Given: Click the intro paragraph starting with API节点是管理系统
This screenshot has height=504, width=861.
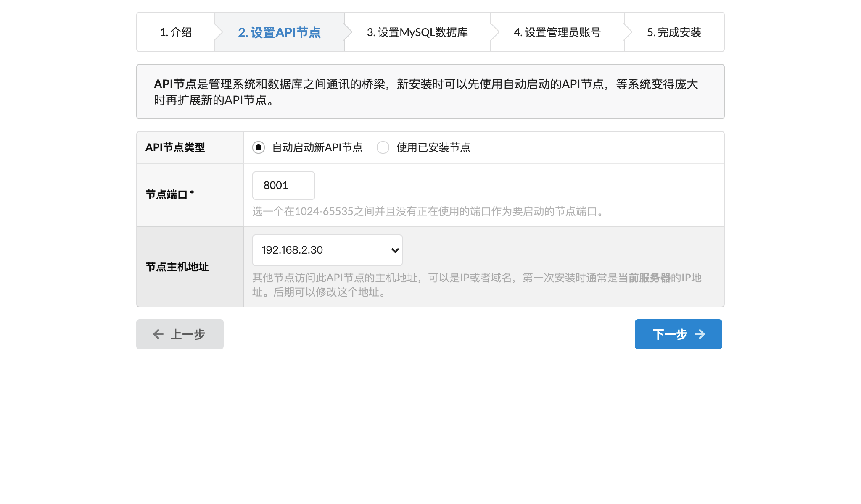Looking at the screenshot, I should [426, 92].
